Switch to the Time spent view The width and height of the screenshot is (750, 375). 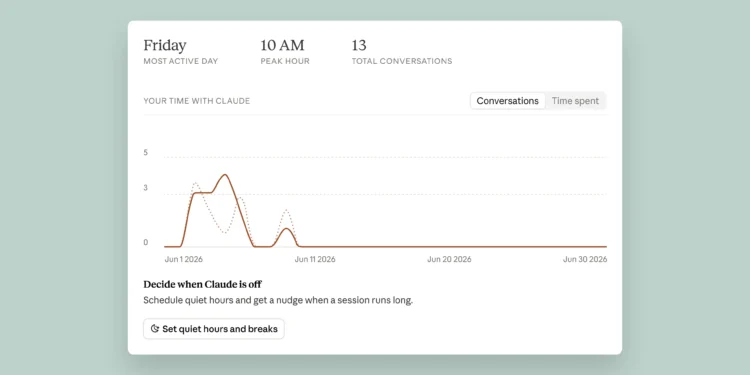[x=575, y=101]
